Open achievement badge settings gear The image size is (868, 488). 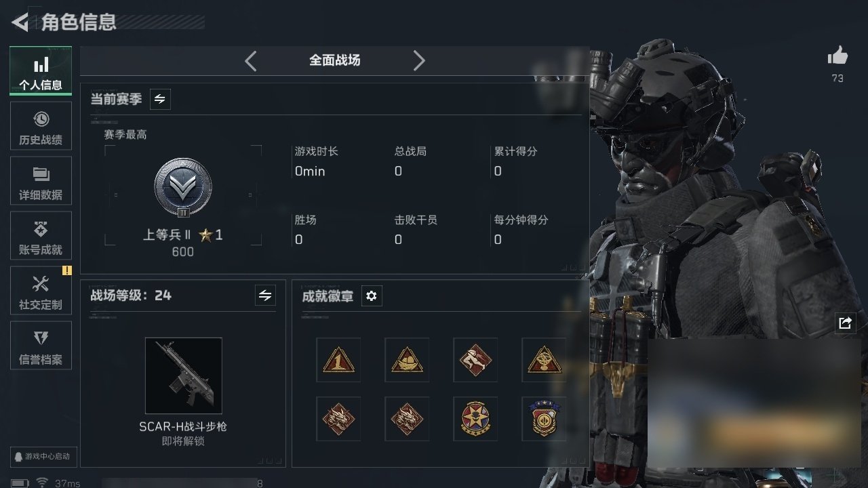pos(371,296)
